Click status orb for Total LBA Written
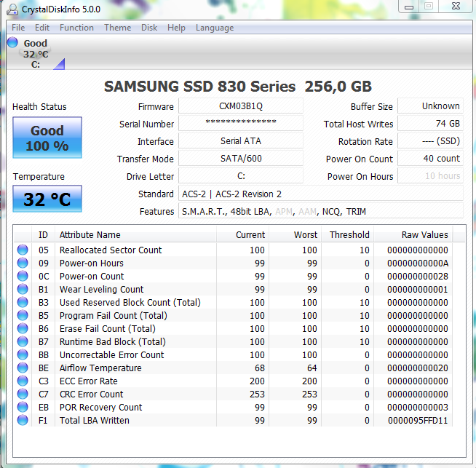This screenshot has height=468, width=476. coord(23,420)
